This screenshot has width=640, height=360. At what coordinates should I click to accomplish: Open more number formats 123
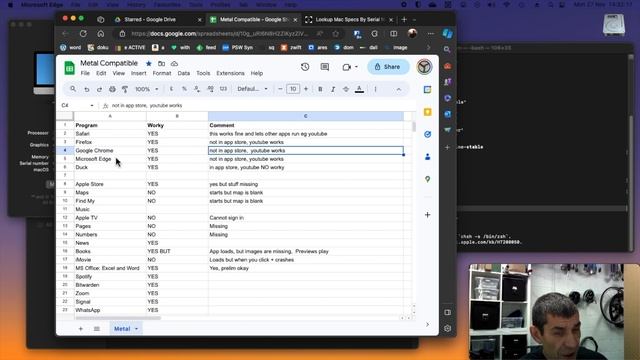224,89
